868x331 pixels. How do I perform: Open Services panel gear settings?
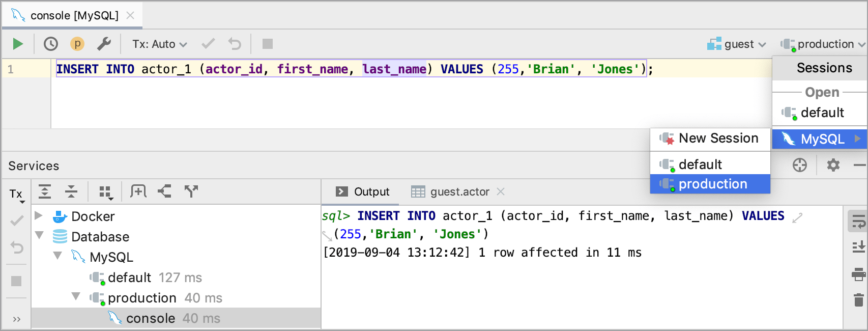[x=833, y=165]
